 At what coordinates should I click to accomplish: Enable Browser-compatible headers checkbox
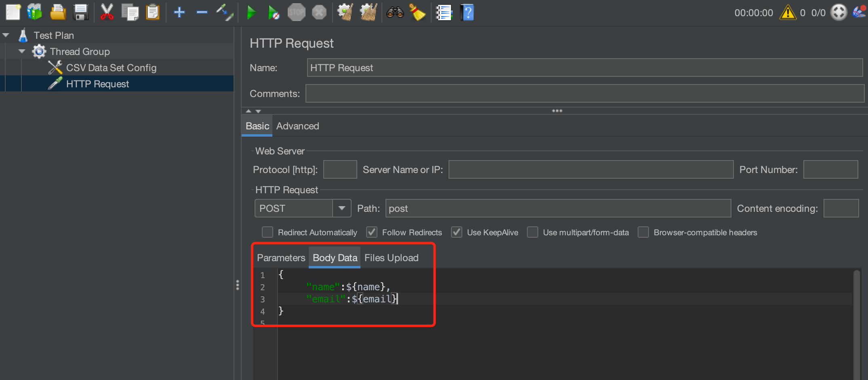pyautogui.click(x=643, y=232)
